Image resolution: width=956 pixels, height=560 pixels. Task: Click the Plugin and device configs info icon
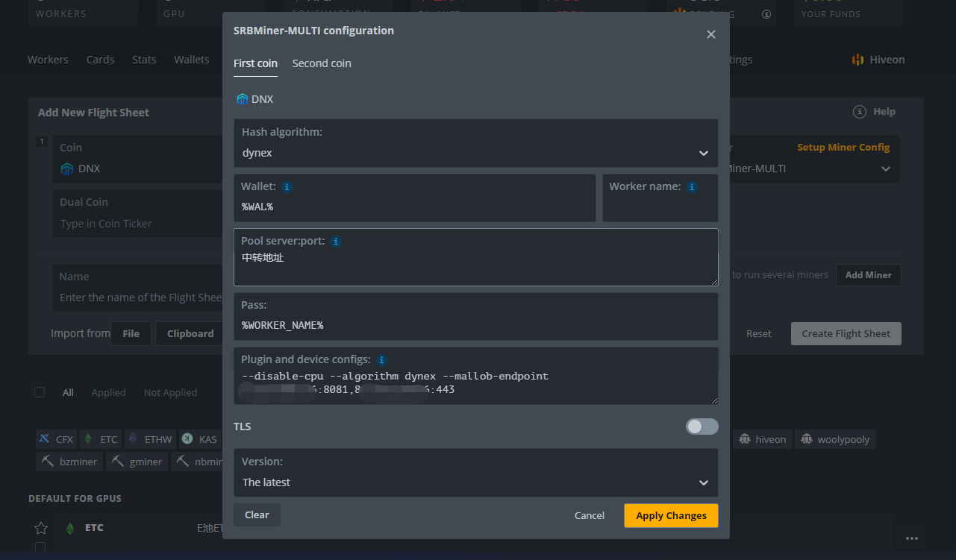point(381,359)
